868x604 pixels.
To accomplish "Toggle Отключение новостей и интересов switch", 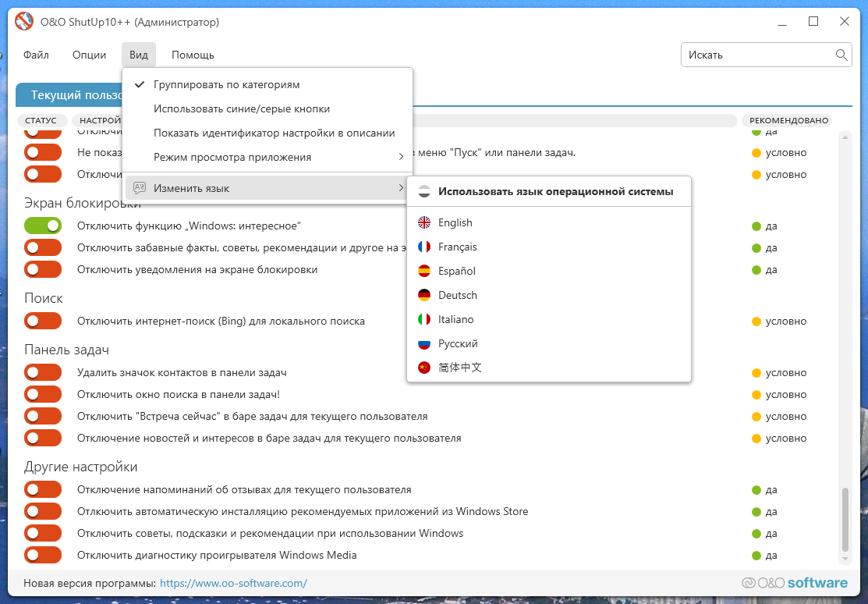I will 43,439.
